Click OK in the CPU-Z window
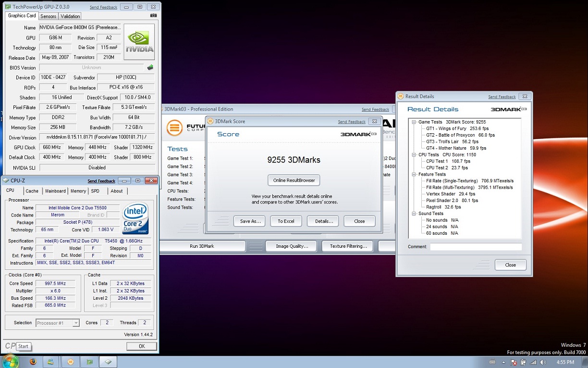The height and width of the screenshot is (368, 588). [142, 346]
